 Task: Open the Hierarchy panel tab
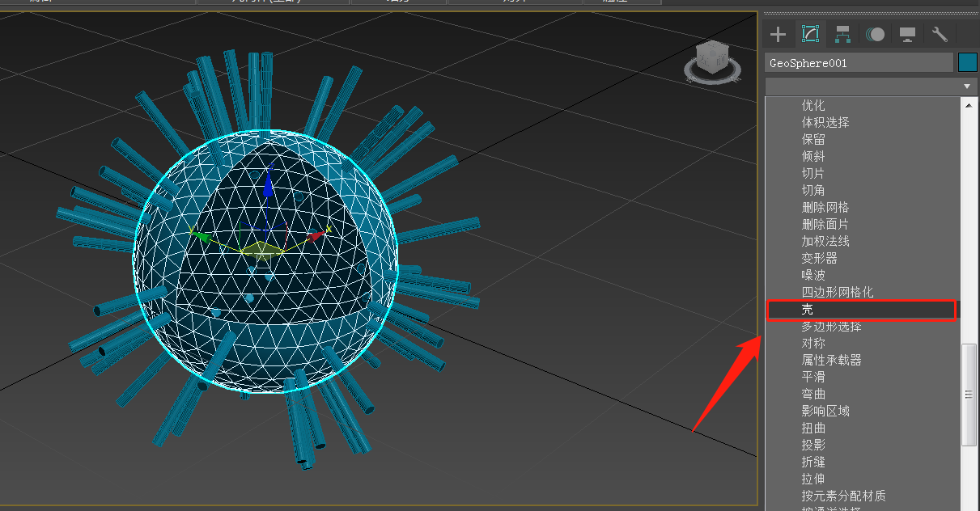pos(842,34)
